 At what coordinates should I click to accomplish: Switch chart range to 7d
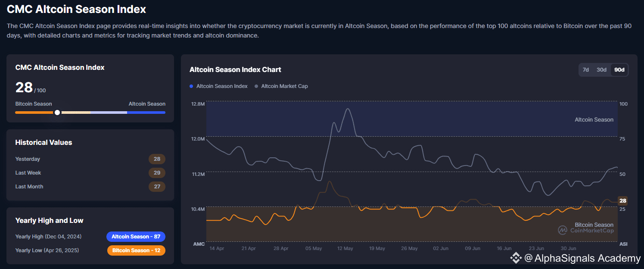586,70
